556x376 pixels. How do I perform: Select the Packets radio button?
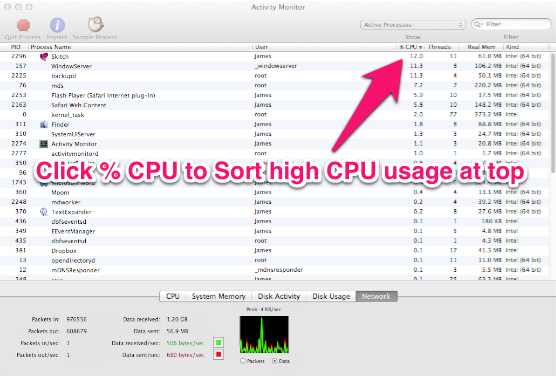(243, 361)
